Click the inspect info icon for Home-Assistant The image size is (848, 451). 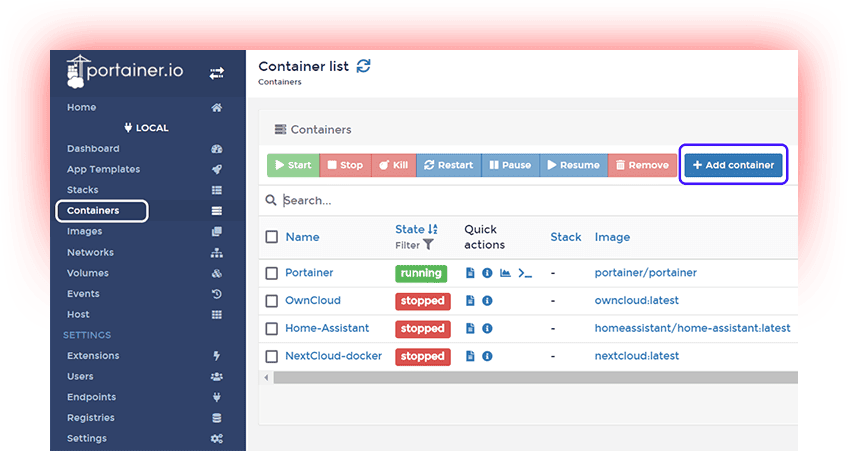[487, 328]
